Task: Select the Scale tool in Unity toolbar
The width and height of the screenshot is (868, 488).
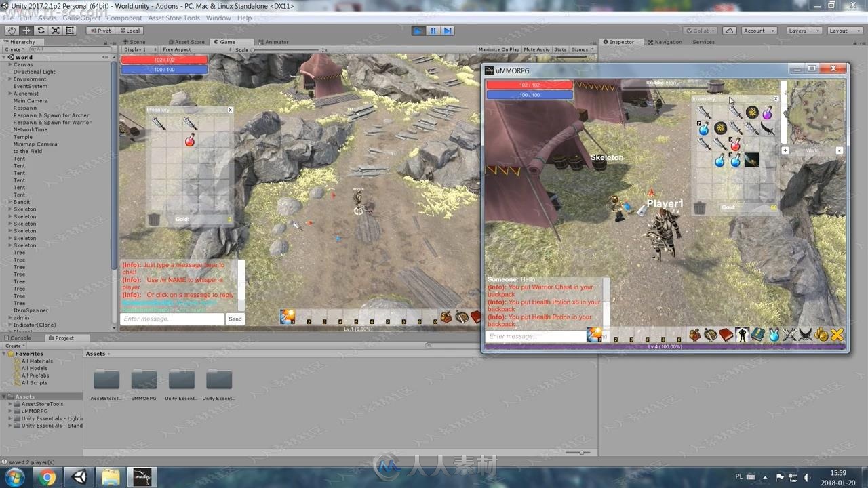Action: pyautogui.click(x=56, y=30)
